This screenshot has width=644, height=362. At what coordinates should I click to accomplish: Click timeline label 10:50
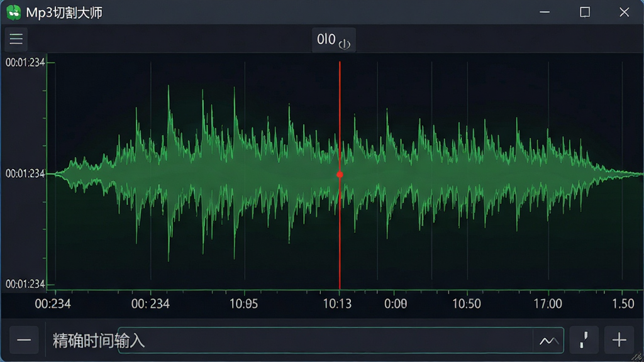point(467,304)
